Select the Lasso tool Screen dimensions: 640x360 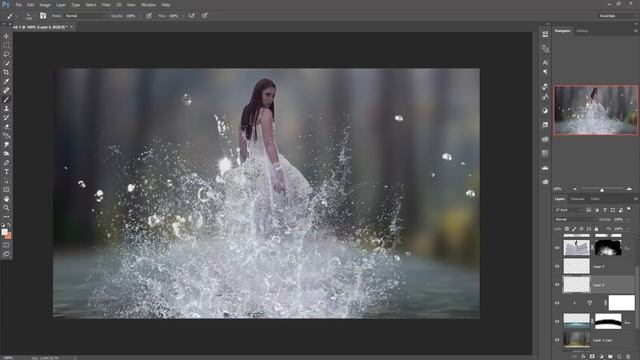6,54
